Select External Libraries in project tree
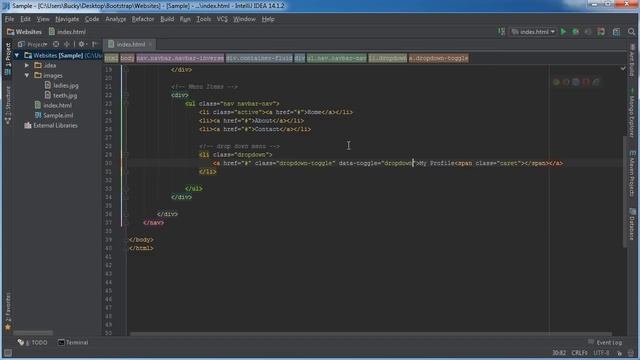Viewport: 640px width, 360px height. point(51,126)
